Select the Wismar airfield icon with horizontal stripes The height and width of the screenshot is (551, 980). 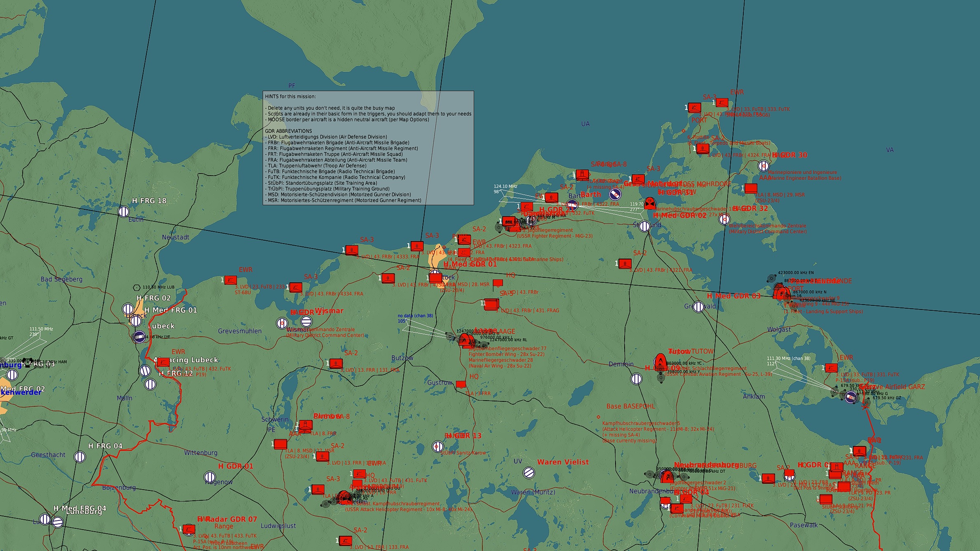click(x=306, y=321)
